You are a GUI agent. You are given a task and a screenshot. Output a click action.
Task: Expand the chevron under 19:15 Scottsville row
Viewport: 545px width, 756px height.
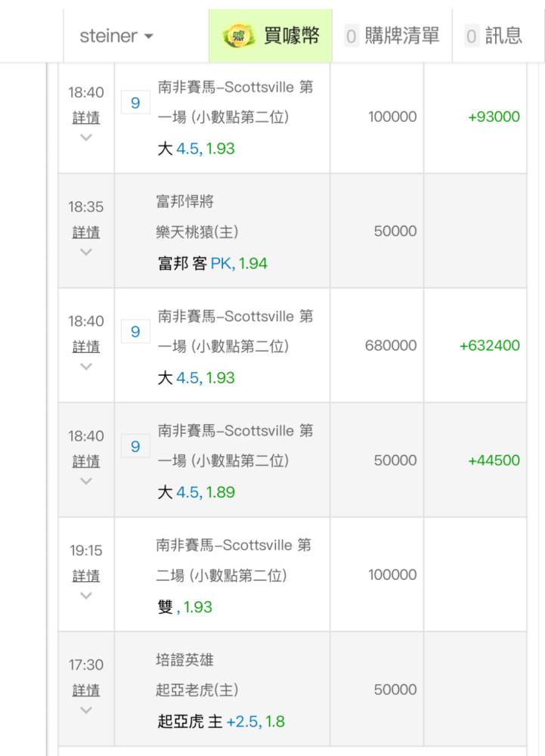85,596
